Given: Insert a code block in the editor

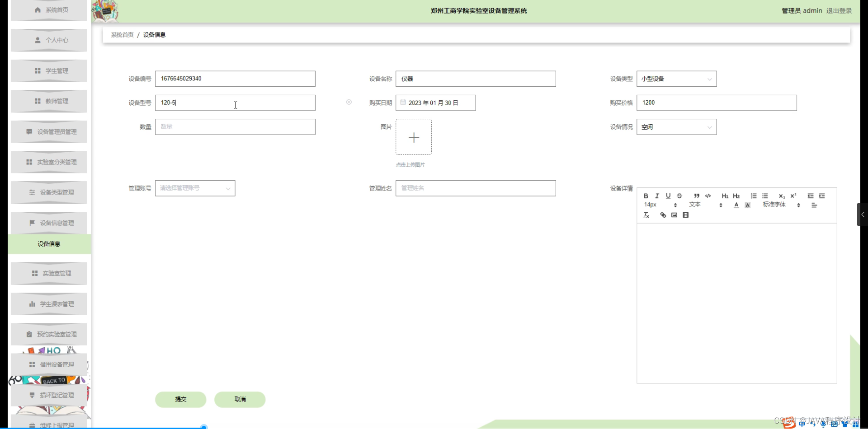Looking at the screenshot, I should click(x=708, y=196).
